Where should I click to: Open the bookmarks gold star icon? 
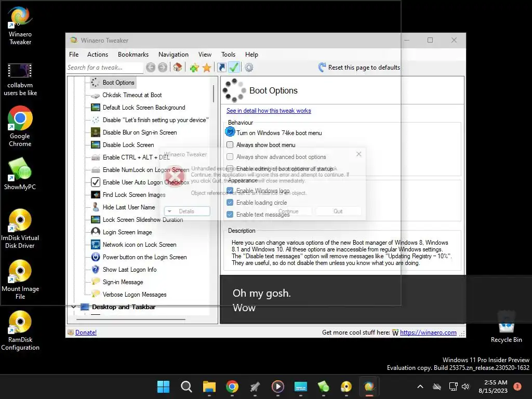(207, 68)
